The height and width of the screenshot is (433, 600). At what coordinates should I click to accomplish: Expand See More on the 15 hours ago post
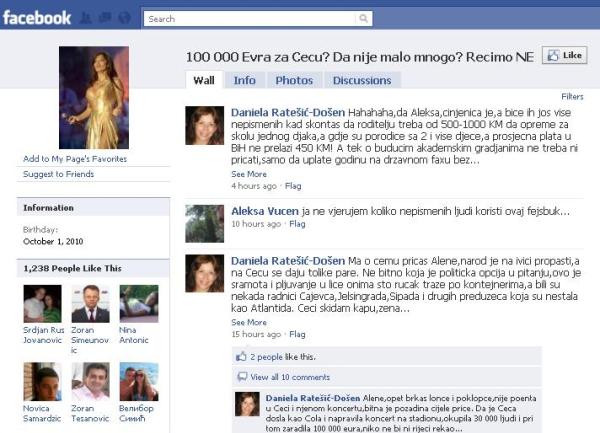point(249,322)
